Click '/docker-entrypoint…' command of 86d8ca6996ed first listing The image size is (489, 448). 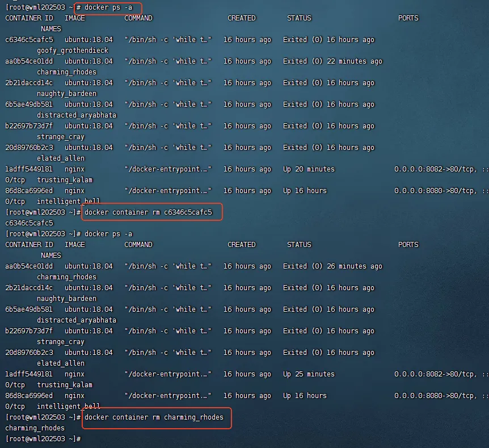[x=168, y=191]
